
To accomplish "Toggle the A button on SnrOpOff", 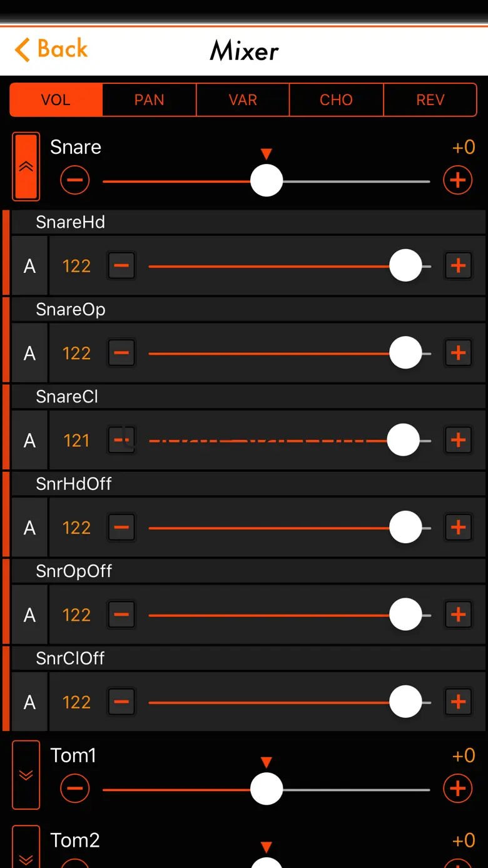I will tap(29, 615).
